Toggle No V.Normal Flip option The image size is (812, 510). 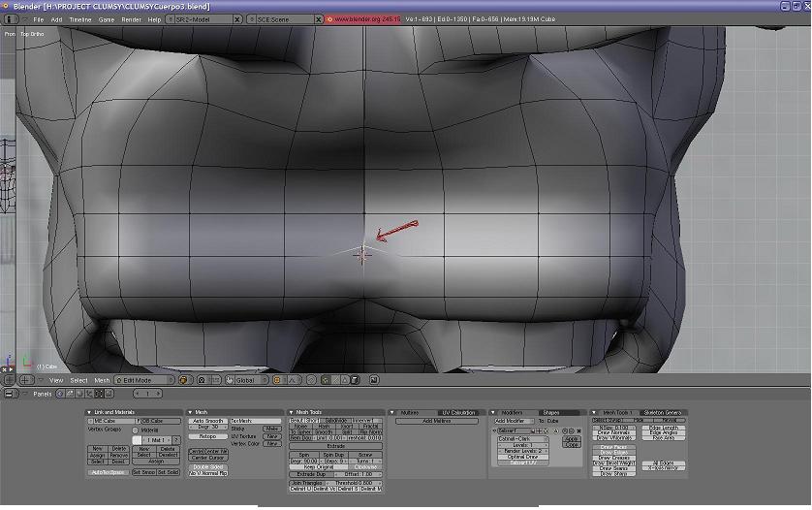point(208,473)
